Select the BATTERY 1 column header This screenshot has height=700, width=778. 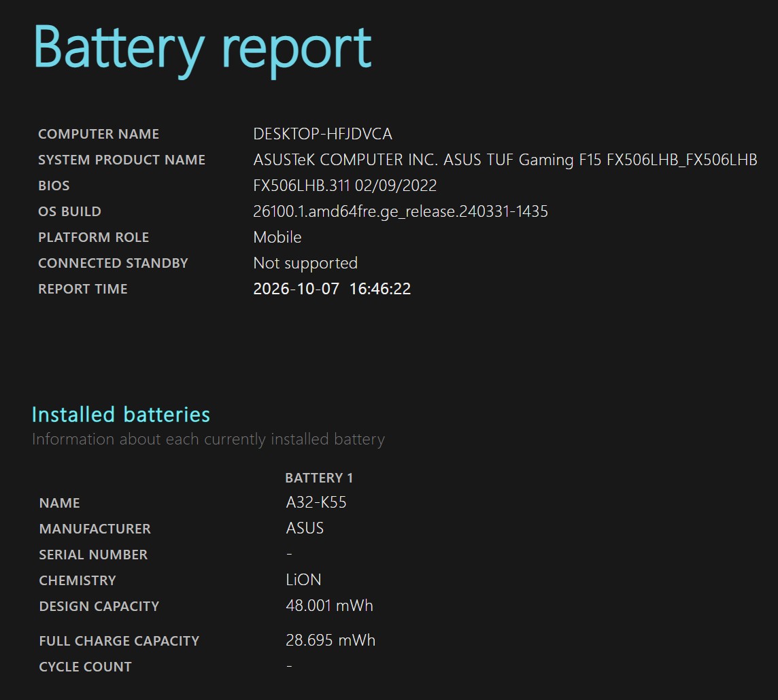pyautogui.click(x=319, y=478)
